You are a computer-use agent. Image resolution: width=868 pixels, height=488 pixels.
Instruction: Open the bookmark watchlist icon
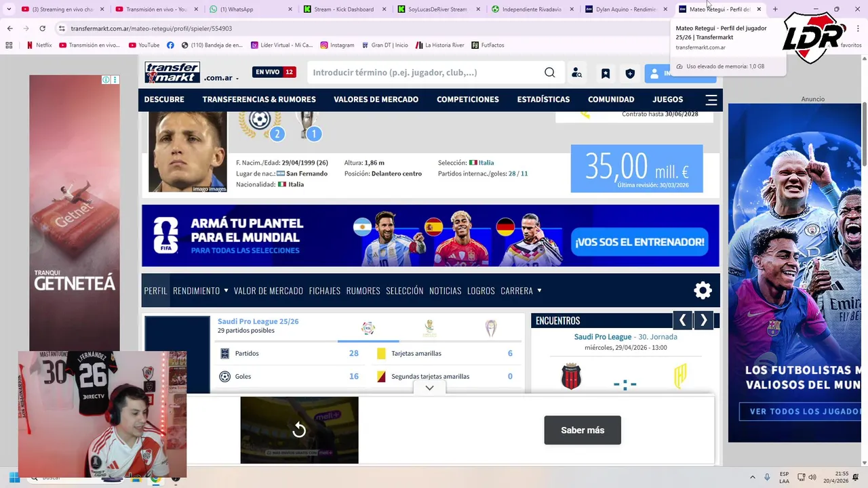pos(606,73)
